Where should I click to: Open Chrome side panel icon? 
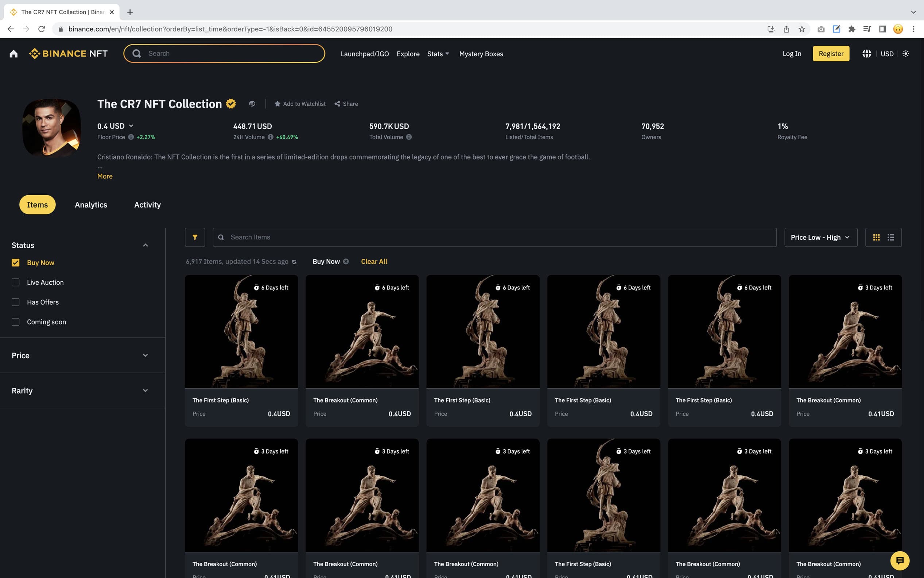point(882,29)
